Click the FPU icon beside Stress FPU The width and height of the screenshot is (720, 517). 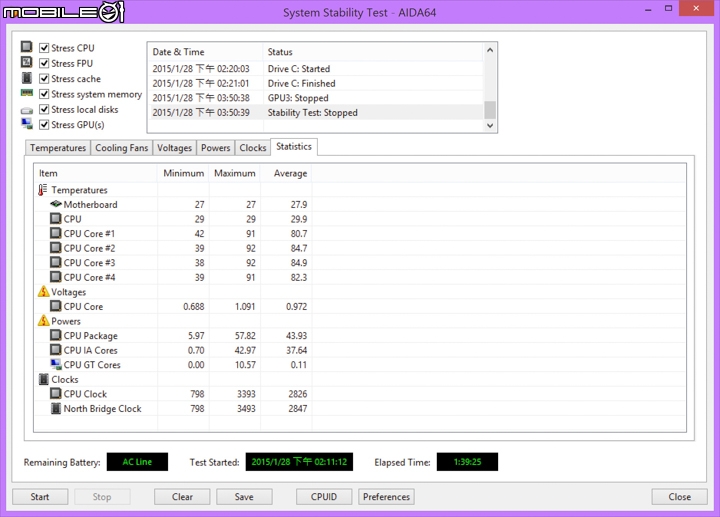27,62
